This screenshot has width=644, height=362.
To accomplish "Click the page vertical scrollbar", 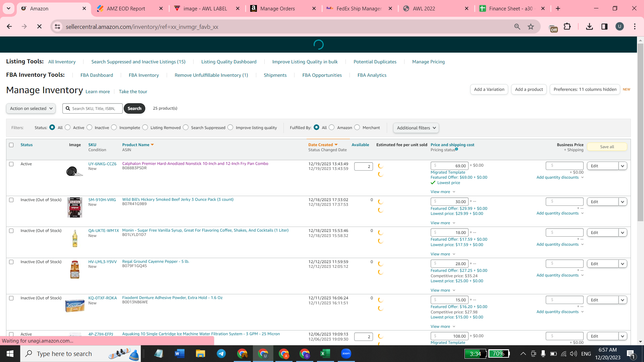I will point(640,132).
